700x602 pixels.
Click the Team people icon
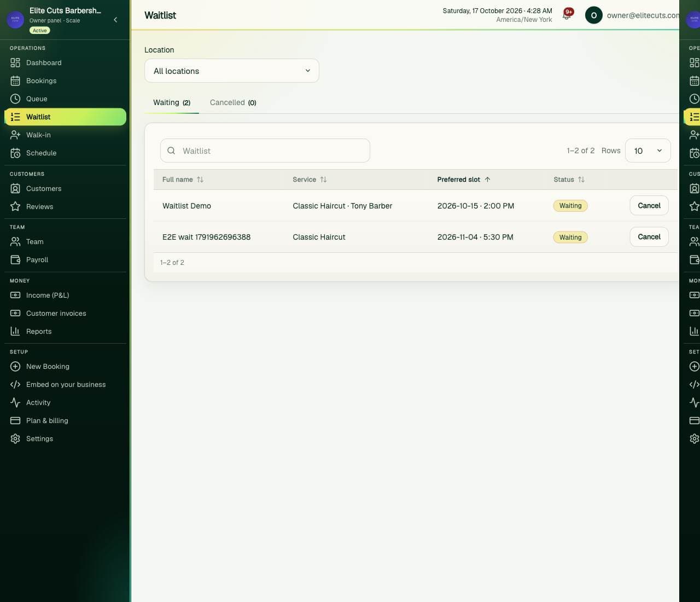(x=15, y=242)
